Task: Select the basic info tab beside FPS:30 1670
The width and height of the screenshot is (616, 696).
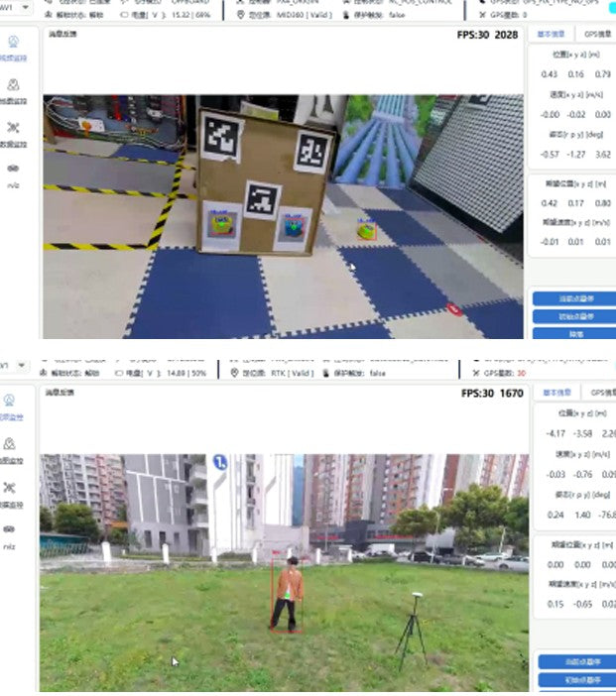Action: 556,393
